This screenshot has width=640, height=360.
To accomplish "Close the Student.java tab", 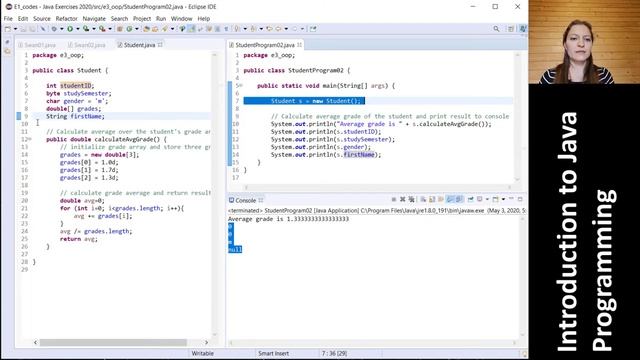I will (x=160, y=44).
